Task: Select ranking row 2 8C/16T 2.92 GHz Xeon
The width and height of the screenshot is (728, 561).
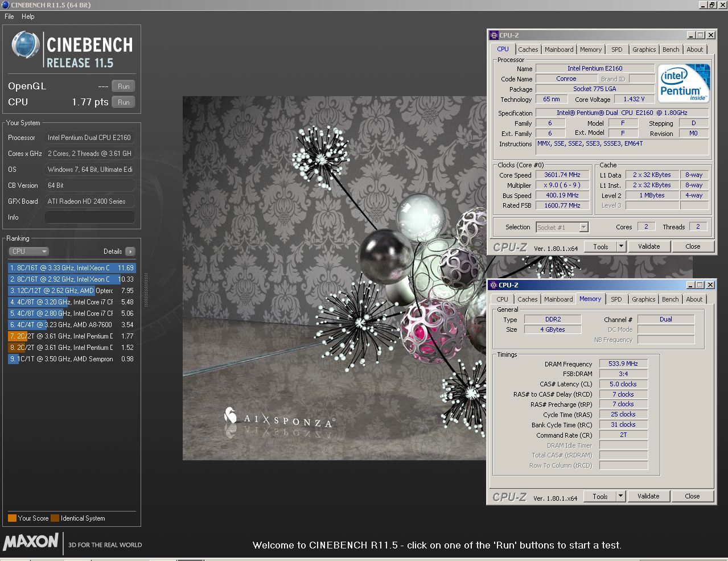Action: pyautogui.click(x=72, y=279)
